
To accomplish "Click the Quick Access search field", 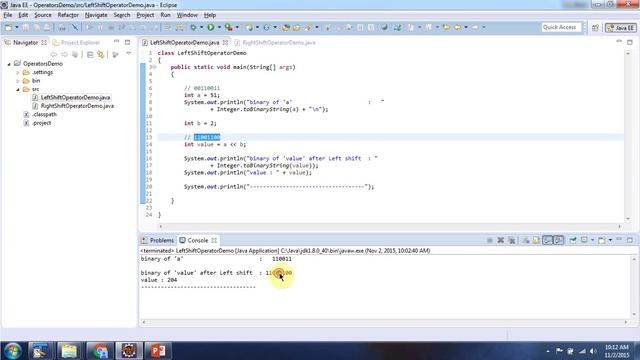I will click(561, 27).
